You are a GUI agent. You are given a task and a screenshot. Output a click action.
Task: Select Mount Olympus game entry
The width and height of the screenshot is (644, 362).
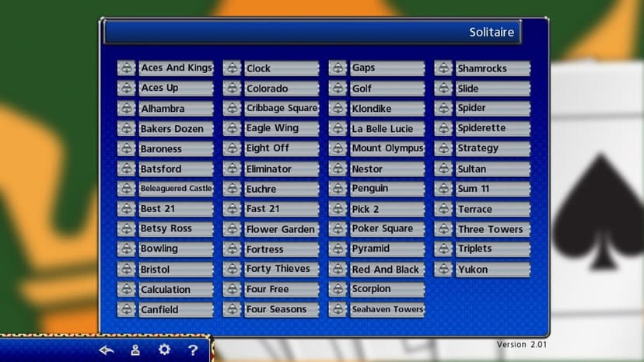coord(387,148)
